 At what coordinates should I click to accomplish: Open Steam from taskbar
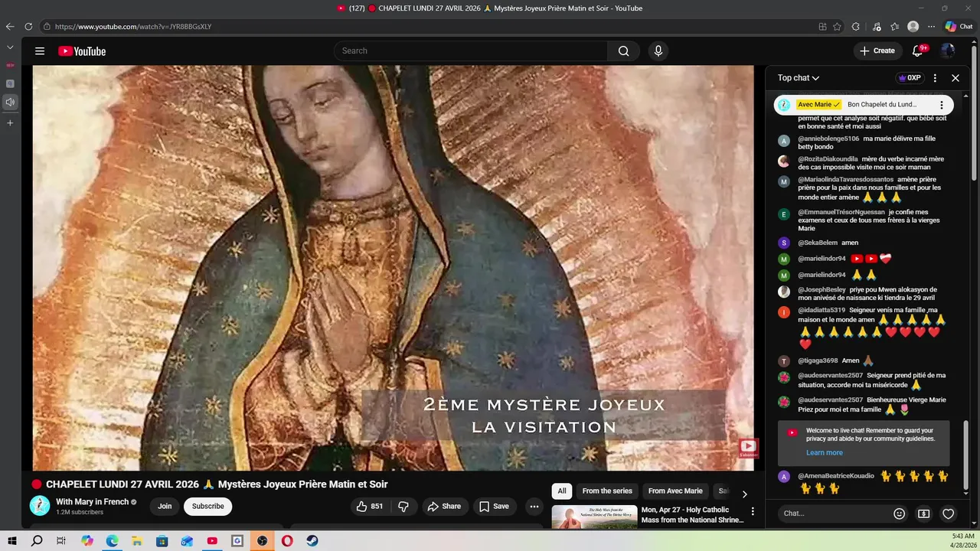tap(312, 540)
